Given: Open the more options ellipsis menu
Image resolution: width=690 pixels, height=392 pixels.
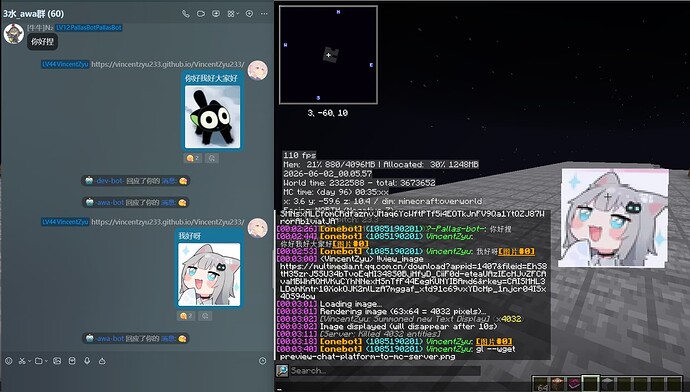Looking at the screenshot, I should click(x=264, y=14).
